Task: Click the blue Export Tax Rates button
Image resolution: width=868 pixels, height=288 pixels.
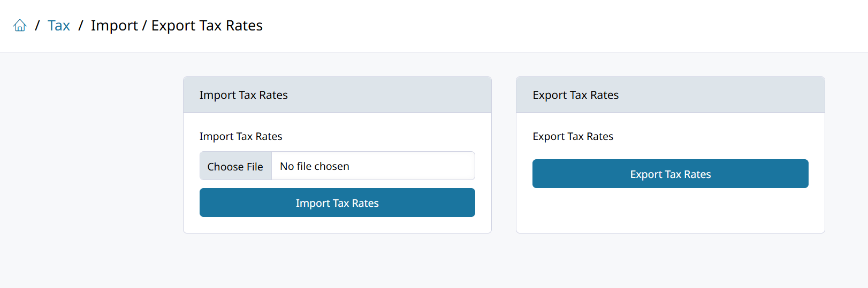Action: pos(670,174)
